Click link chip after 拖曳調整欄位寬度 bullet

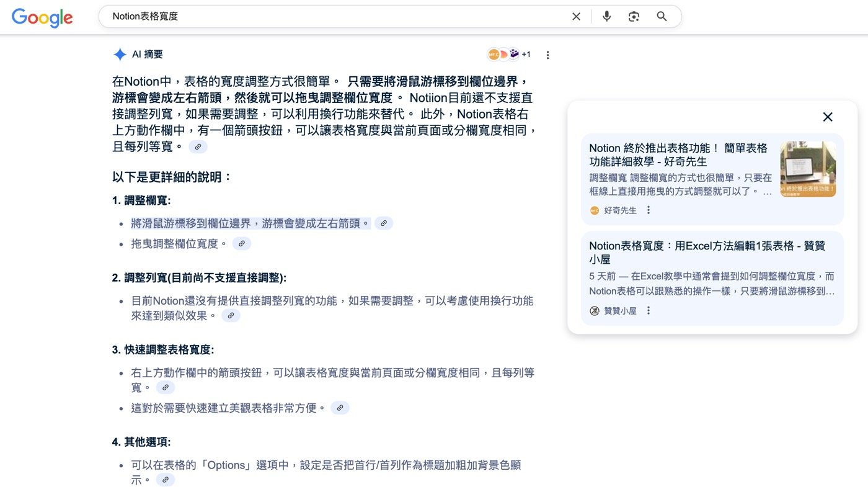click(242, 244)
